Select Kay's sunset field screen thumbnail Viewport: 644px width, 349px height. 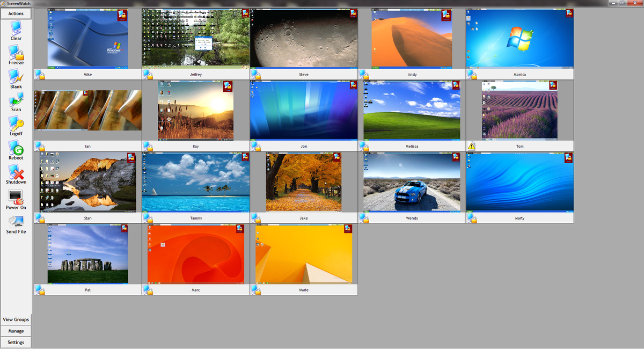click(196, 110)
